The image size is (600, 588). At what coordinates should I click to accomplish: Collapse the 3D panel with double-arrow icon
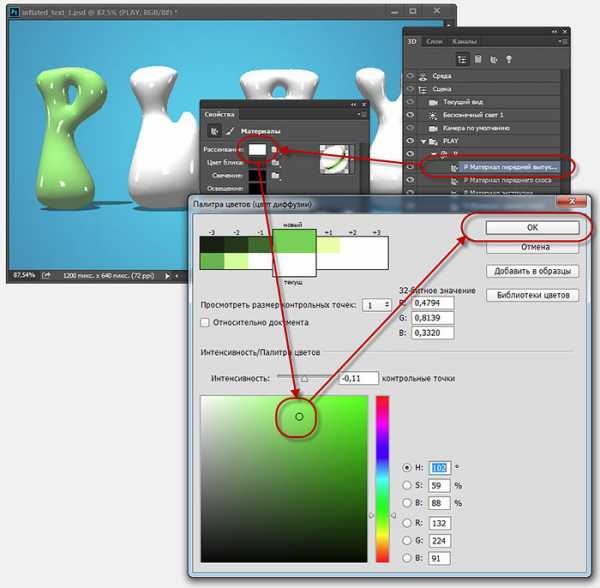point(555,31)
